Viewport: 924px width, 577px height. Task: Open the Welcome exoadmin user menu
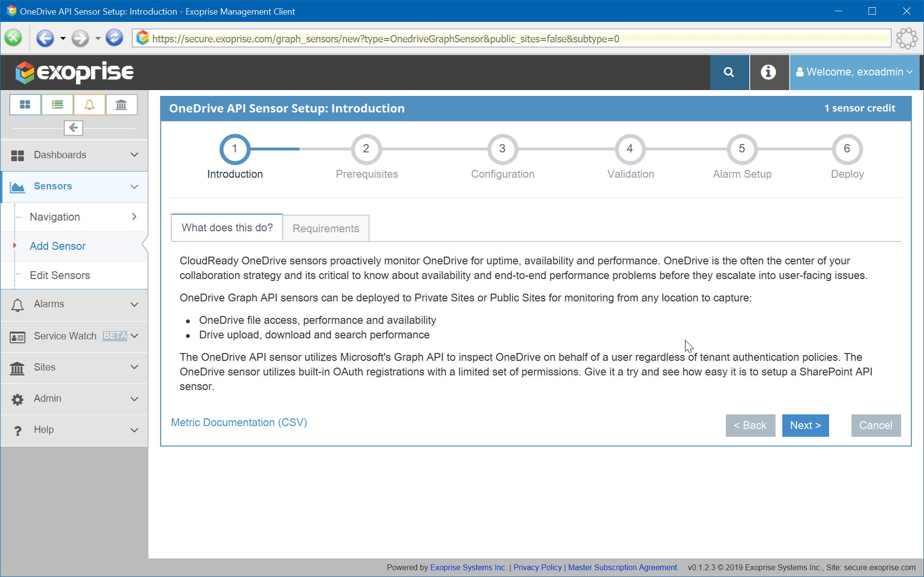[x=853, y=72]
